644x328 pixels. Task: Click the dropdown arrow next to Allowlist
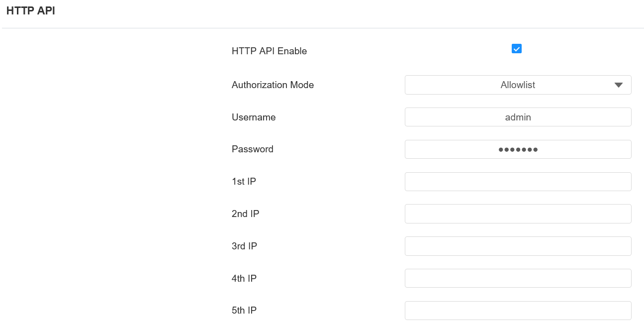click(619, 85)
